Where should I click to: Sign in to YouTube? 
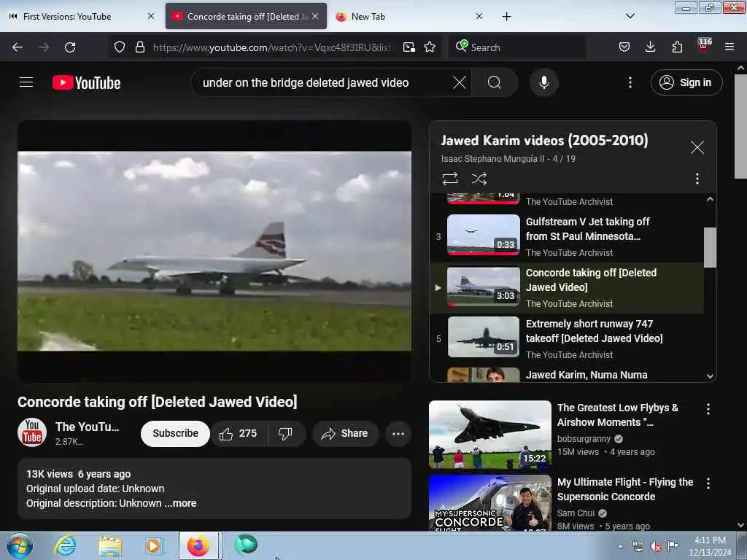[686, 82]
